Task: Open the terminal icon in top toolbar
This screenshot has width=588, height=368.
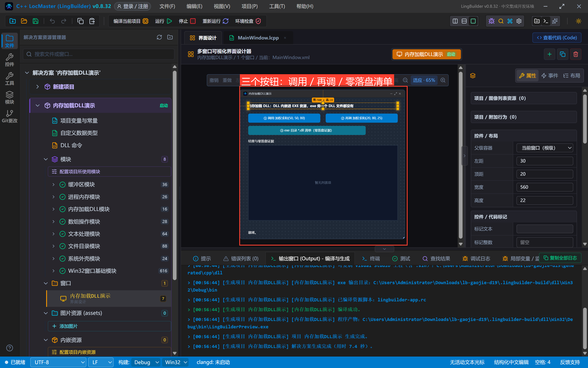Action: [546, 21]
